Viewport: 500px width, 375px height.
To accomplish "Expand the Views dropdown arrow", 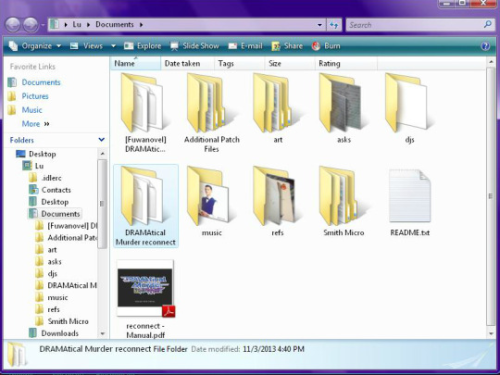I will pyautogui.click(x=113, y=46).
